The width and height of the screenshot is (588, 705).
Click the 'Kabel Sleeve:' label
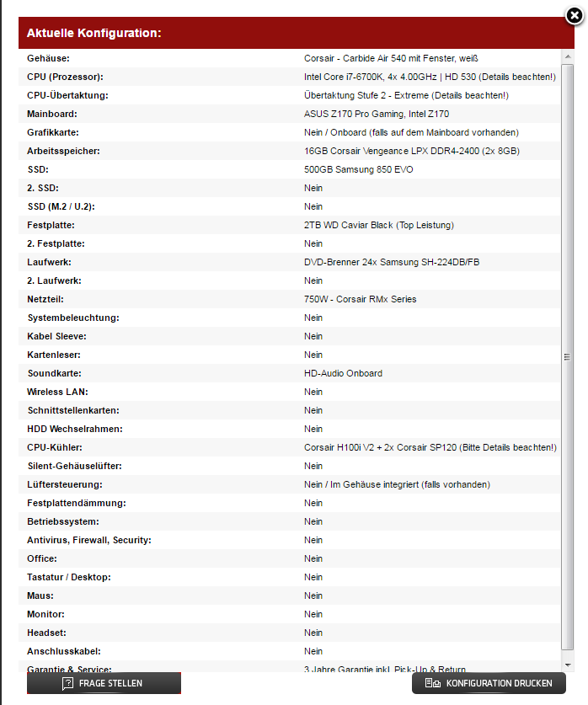click(x=56, y=336)
